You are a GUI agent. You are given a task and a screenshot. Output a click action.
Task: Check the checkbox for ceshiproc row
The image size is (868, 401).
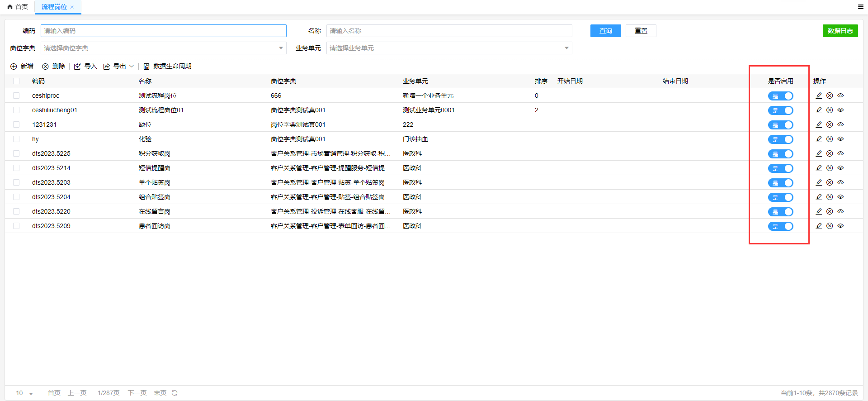point(16,95)
